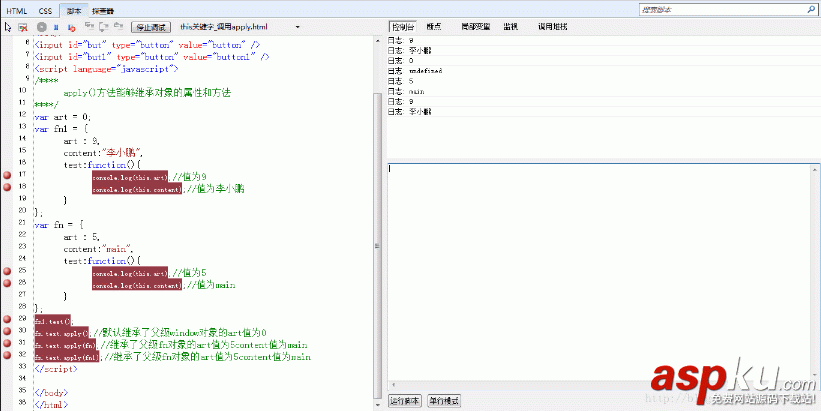Click the blue break all pause icon
Image resolution: width=821 pixels, height=411 pixels.
(56, 27)
